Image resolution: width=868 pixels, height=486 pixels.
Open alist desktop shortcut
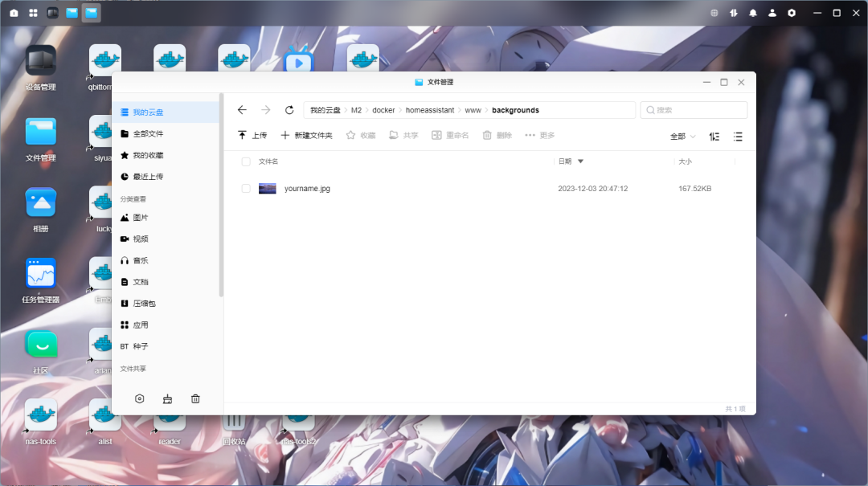pos(105,431)
